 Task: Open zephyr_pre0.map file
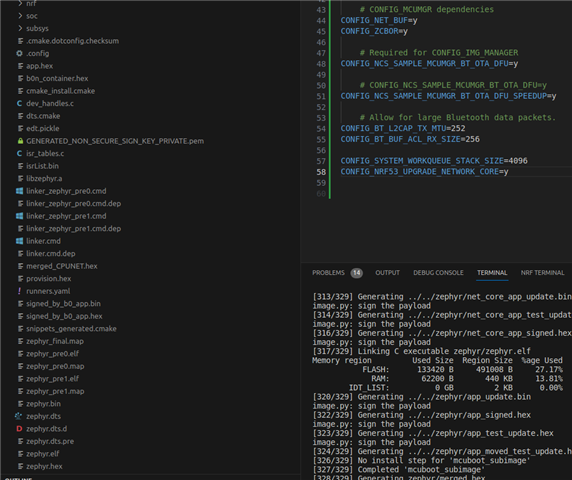(x=55, y=366)
